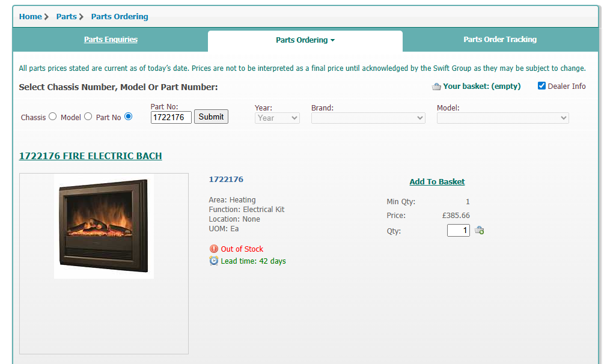Select the Model radio button
Image resolution: width=616 pixels, height=364 pixels.
pyautogui.click(x=88, y=117)
